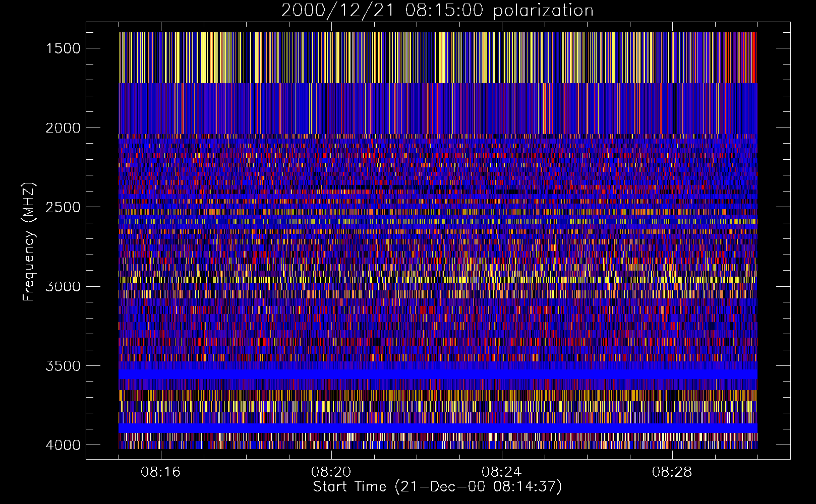The height and width of the screenshot is (504, 816).
Task: Click the 3500 frequency tick label
Action: [63, 366]
